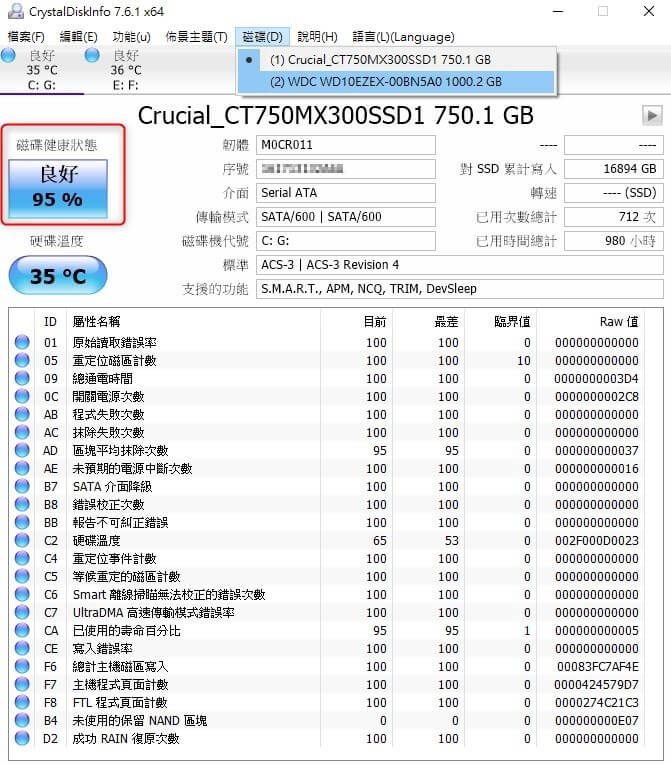Click the status icon for 抹除失敗次數
Viewport: 671px width, 765px height.
22,432
